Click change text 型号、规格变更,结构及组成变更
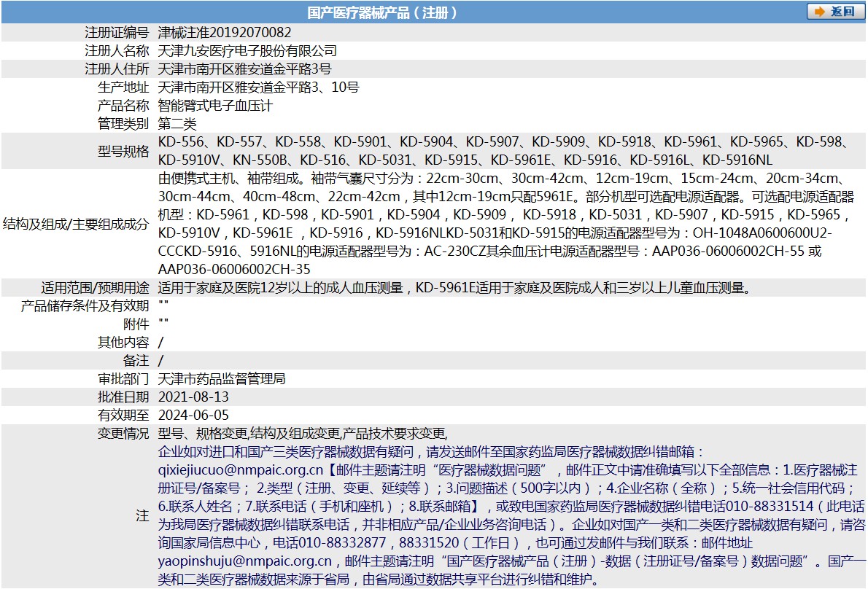Viewport: 868px width, 589px height. pyautogui.click(x=303, y=434)
